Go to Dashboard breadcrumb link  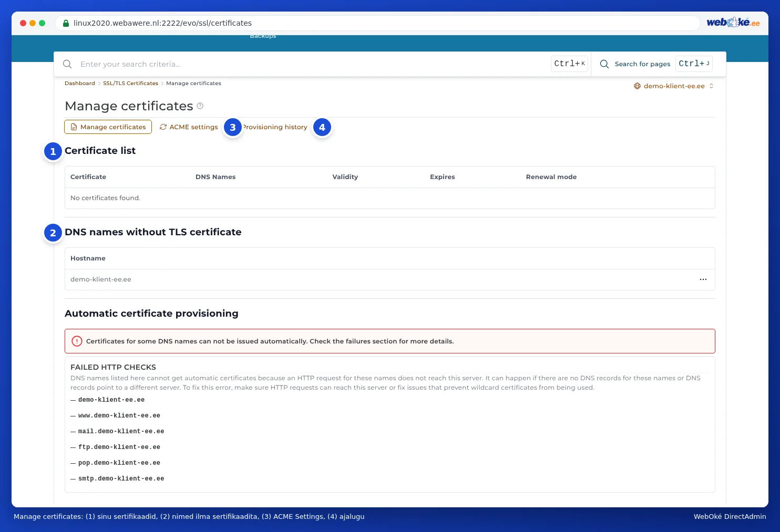pos(80,84)
